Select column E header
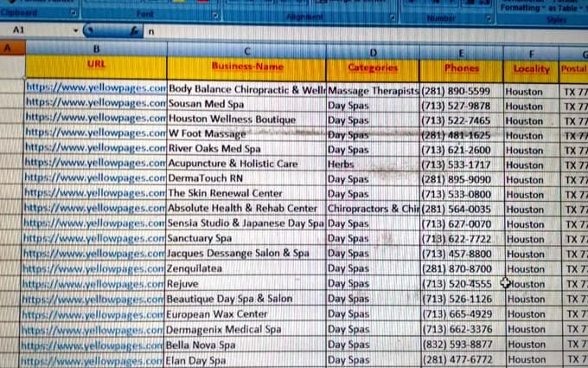 [461, 54]
